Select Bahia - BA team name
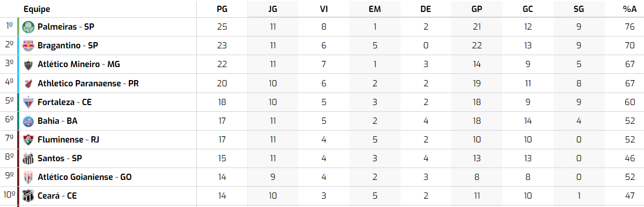Image resolution: width=644 pixels, height=207 pixels. pyautogui.click(x=58, y=121)
